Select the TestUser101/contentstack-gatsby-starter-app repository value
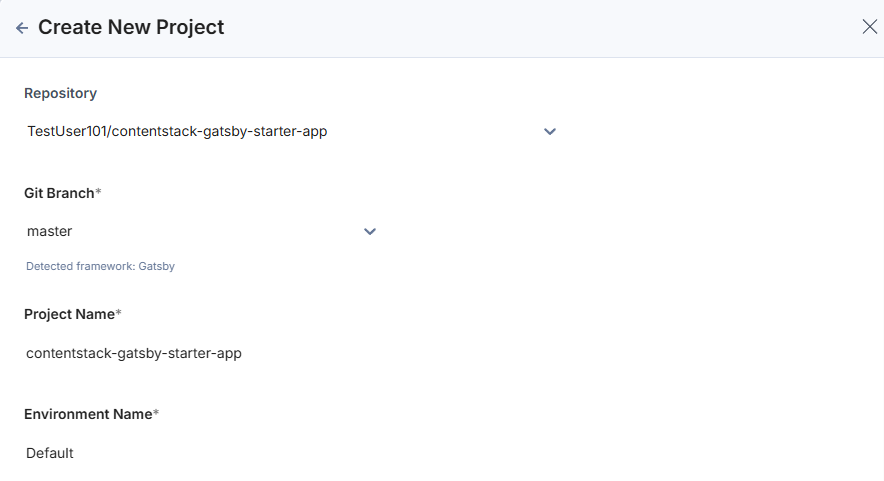 (177, 131)
